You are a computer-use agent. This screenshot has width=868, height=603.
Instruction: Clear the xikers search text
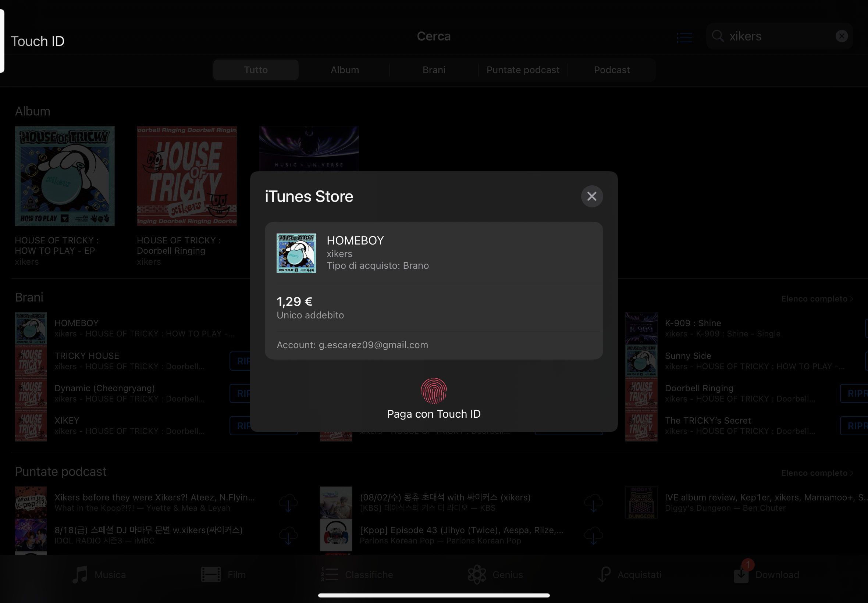coord(841,36)
